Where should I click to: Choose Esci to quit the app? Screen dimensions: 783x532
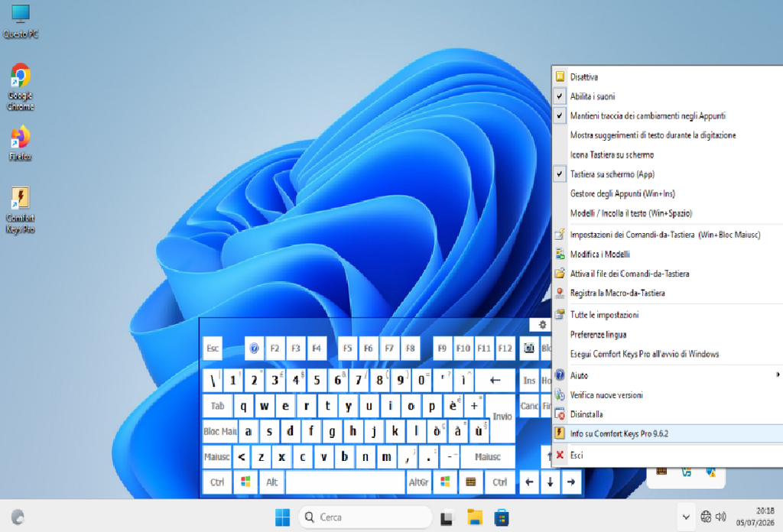coord(668,455)
